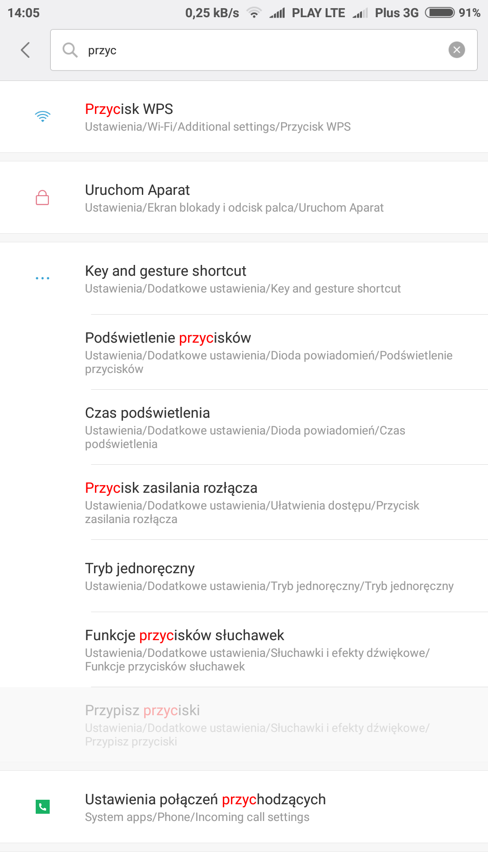
Task: Tap the Wi-Fi icon beside Przycisk WPS
Action: click(42, 117)
